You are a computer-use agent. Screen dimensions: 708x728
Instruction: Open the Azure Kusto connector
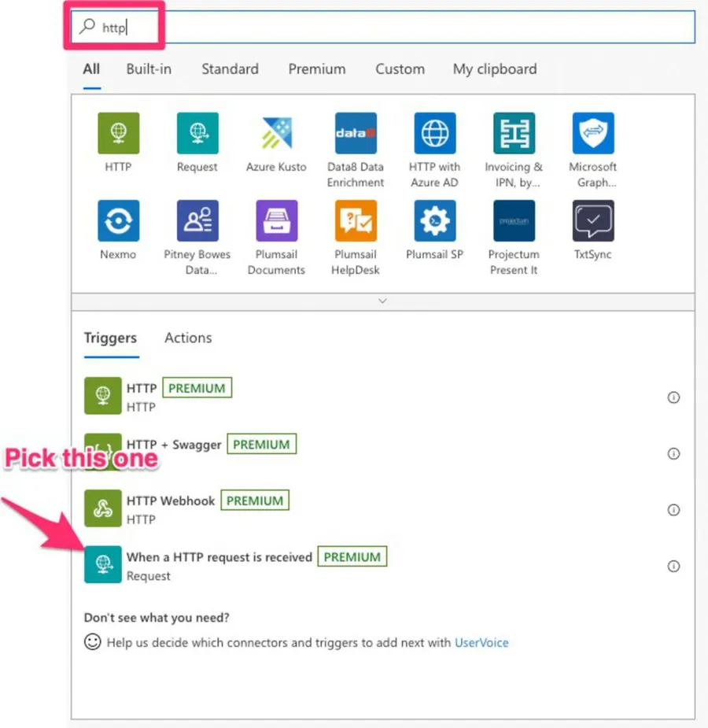[x=276, y=133]
